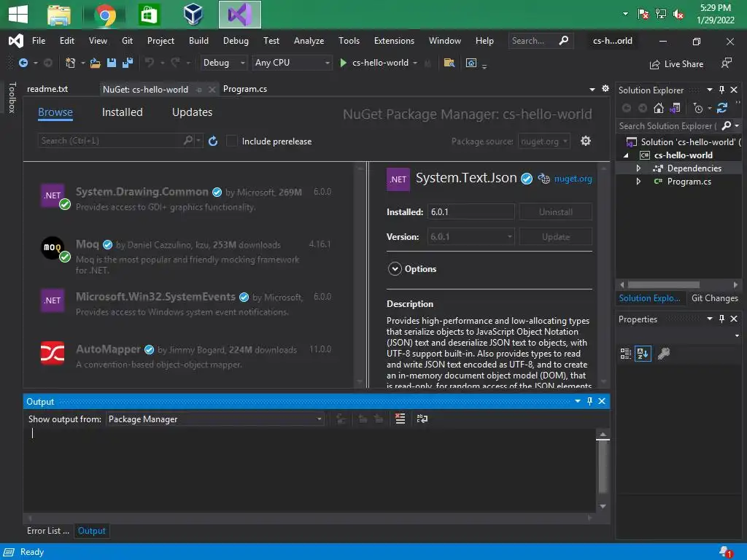
Task: Start cs-hello-world with green play icon
Action: [x=343, y=63]
